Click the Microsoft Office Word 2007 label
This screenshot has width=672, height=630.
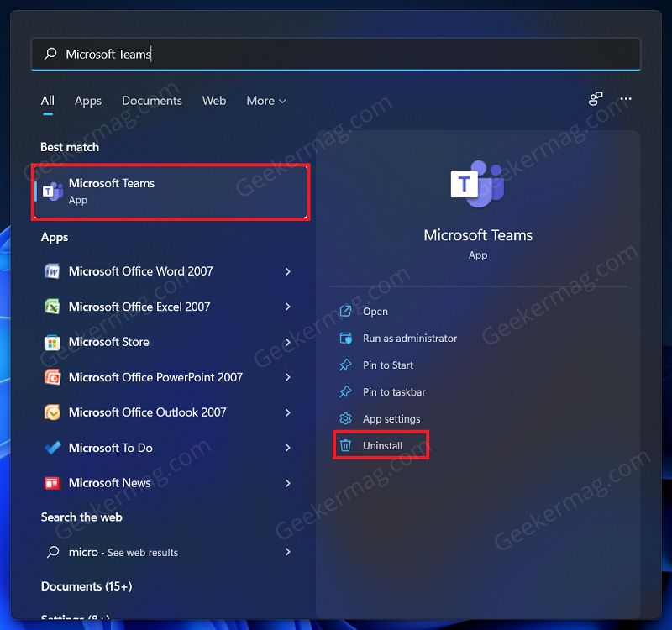pyautogui.click(x=140, y=271)
